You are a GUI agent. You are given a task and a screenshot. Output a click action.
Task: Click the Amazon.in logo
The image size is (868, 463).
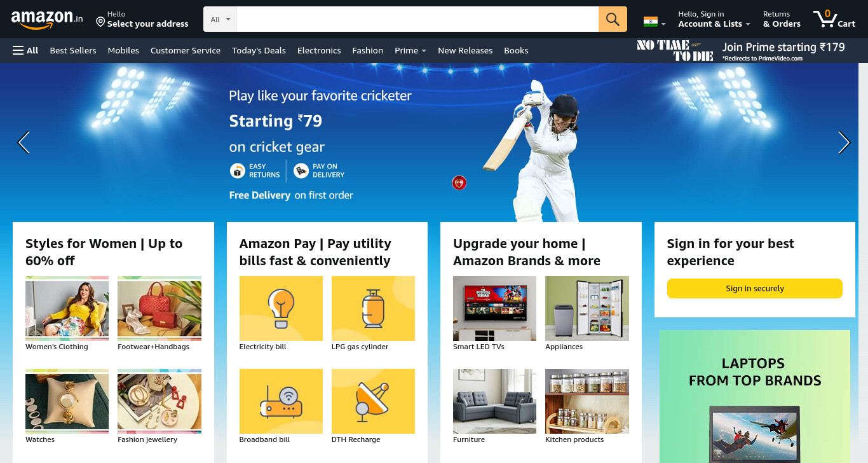47,19
